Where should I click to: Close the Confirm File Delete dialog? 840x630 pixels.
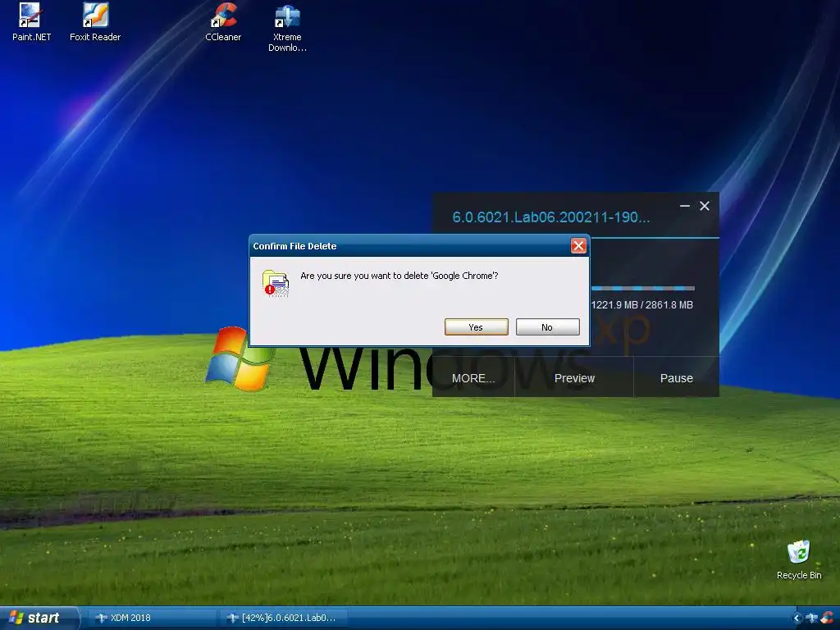click(x=578, y=246)
